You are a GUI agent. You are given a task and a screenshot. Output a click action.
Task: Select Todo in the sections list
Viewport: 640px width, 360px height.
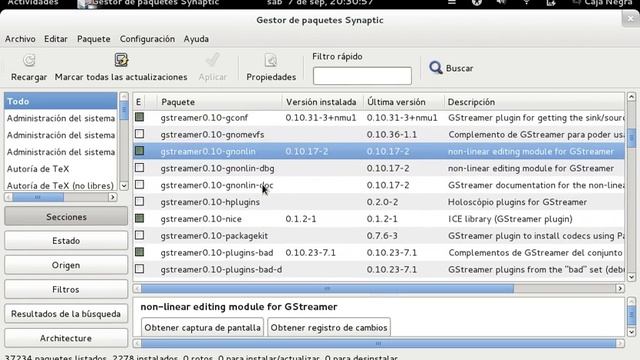tap(60, 101)
